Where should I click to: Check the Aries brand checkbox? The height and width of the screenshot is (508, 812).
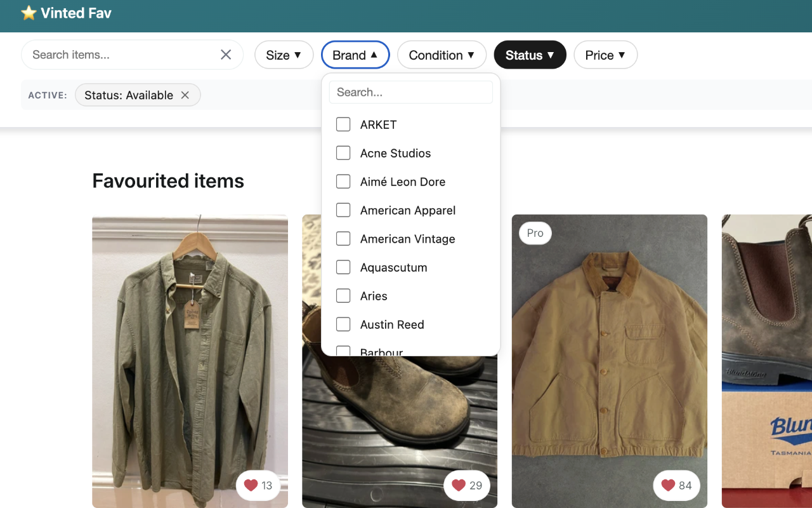coord(343,296)
